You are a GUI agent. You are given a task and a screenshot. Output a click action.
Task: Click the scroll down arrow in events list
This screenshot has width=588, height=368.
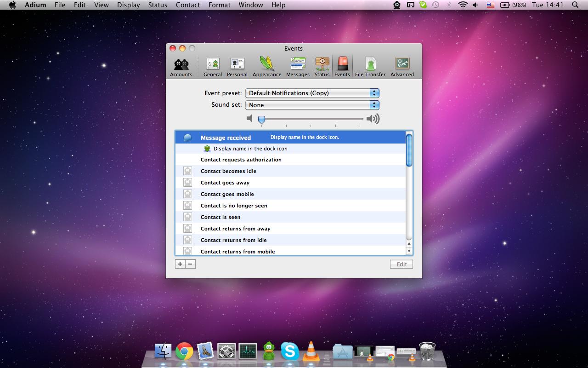(409, 251)
